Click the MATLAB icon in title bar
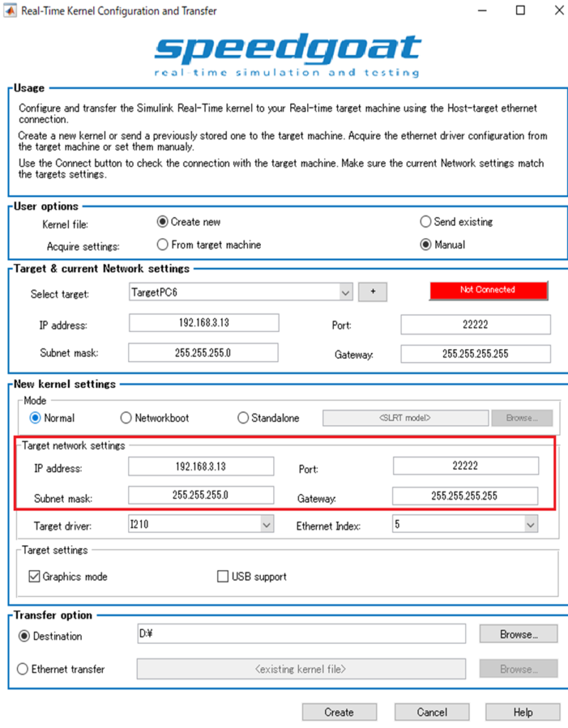The image size is (568, 728). 10,10
